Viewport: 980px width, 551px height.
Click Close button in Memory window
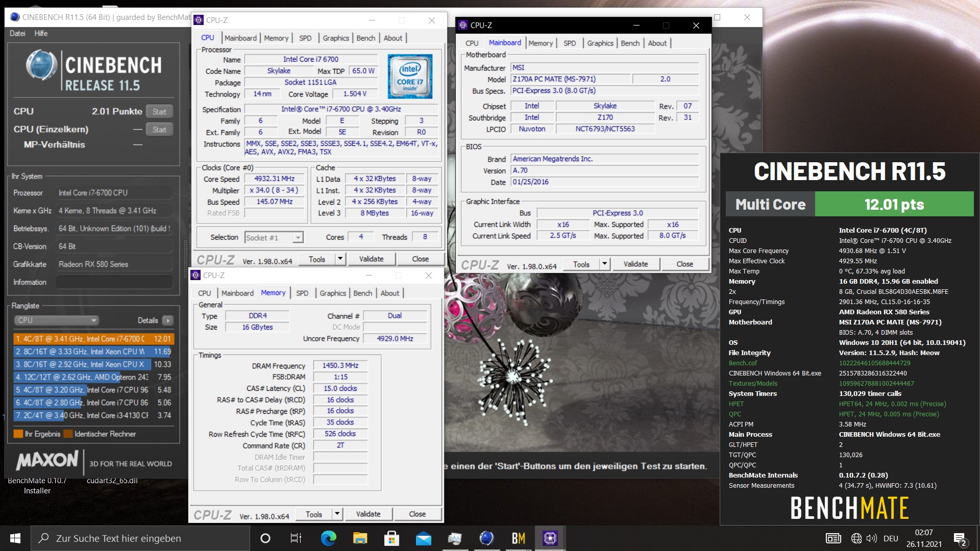point(417,514)
